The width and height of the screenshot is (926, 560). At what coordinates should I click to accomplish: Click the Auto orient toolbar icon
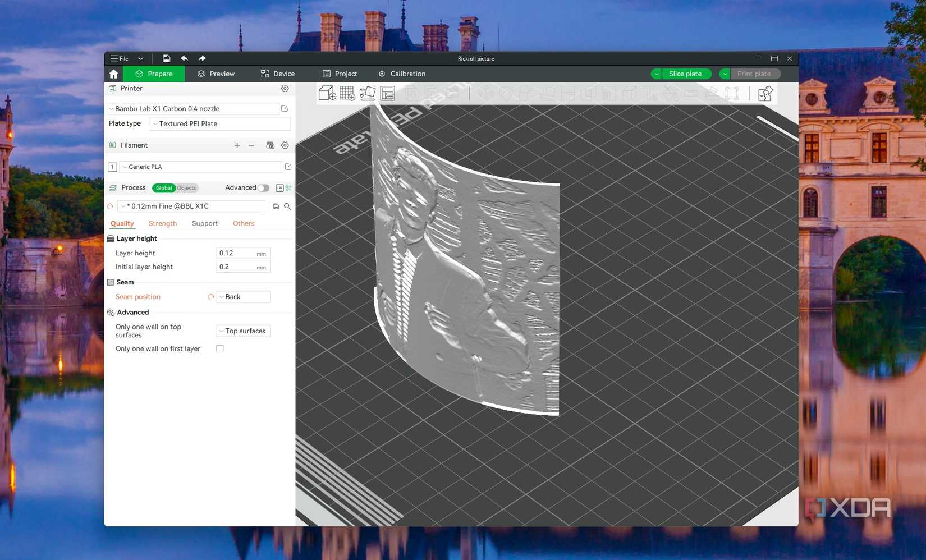click(368, 93)
